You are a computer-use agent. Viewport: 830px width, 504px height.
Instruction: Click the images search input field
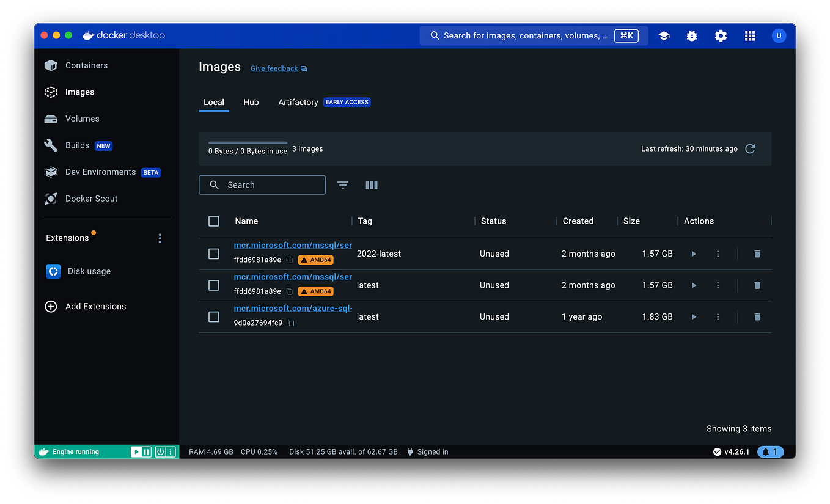262,184
